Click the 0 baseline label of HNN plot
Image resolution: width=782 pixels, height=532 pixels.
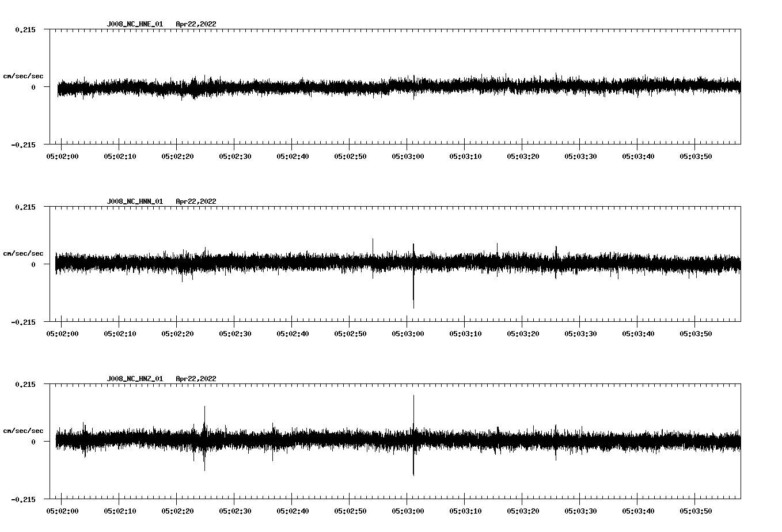click(33, 264)
